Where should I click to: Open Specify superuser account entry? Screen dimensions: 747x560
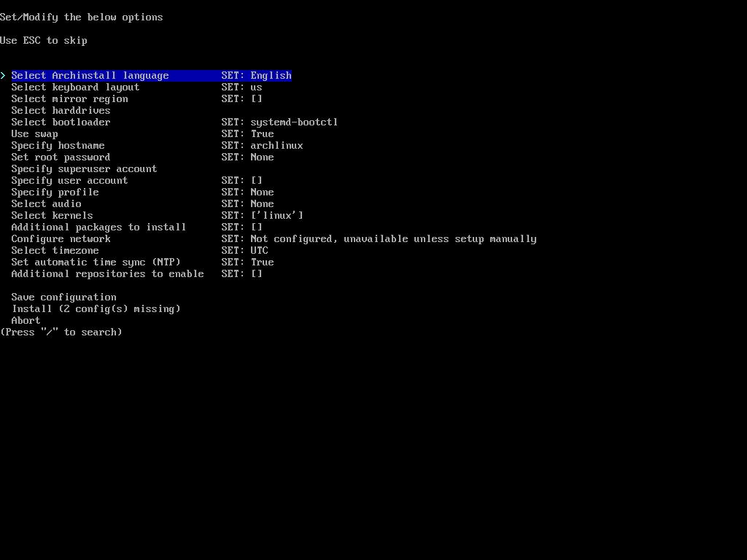pyautogui.click(x=85, y=169)
